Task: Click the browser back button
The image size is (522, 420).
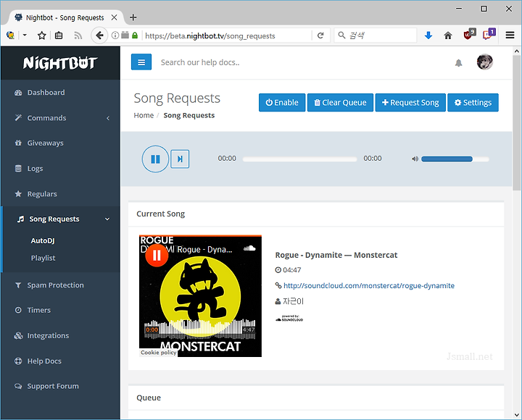Action: [x=99, y=35]
